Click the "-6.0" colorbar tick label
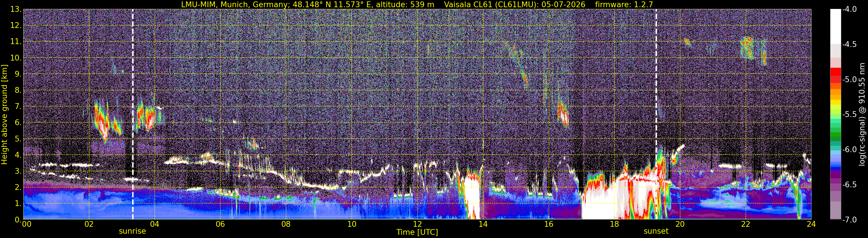The width and height of the screenshot is (868, 238). pyautogui.click(x=850, y=150)
